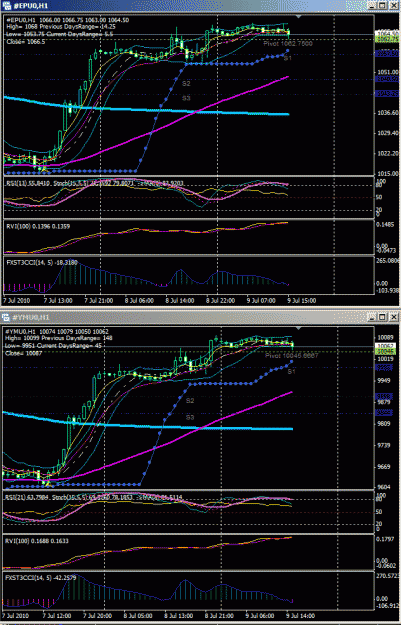The image size is (401, 625).
Task: Select Pivot 1062.7500 label in EPU0 chart
Action: (288, 43)
